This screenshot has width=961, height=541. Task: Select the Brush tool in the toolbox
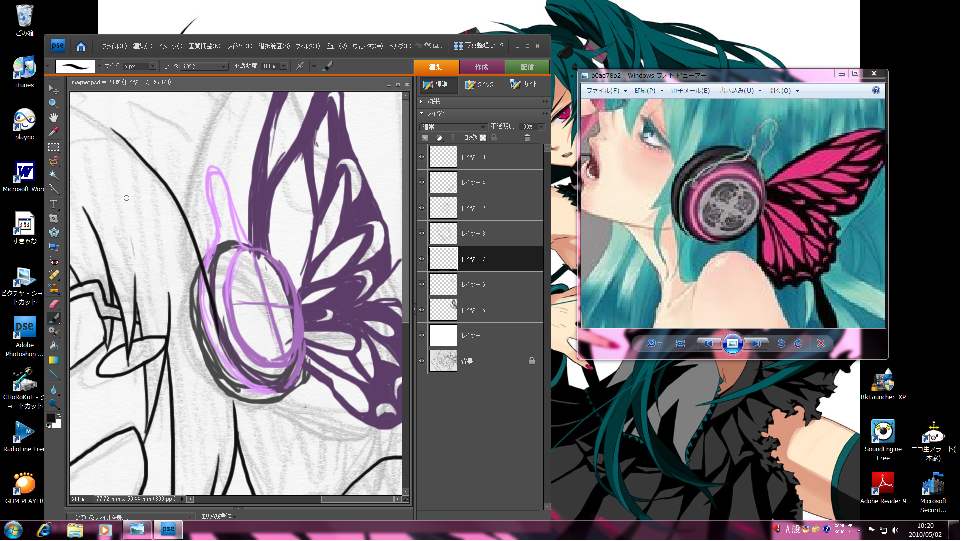pos(53,318)
